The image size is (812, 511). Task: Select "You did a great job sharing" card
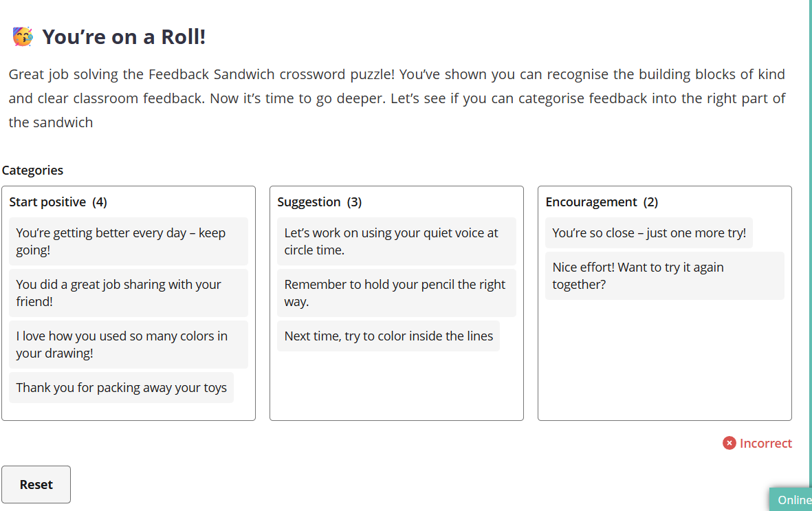click(128, 293)
